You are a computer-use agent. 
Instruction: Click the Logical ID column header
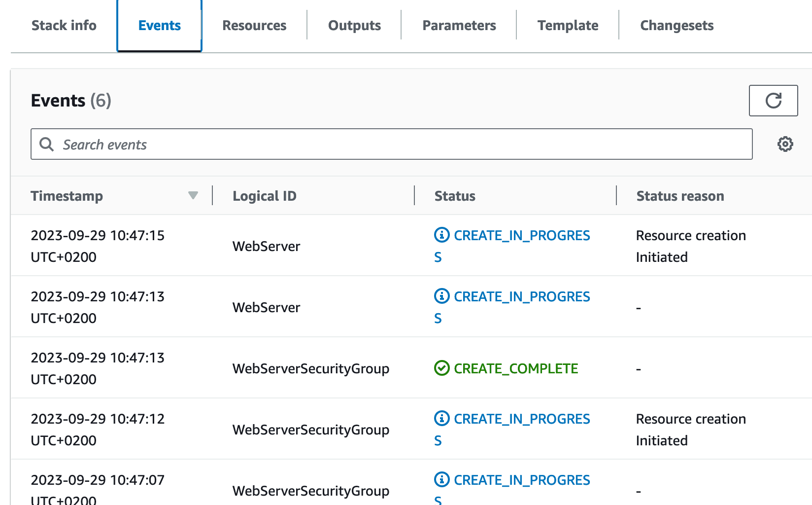pos(265,195)
